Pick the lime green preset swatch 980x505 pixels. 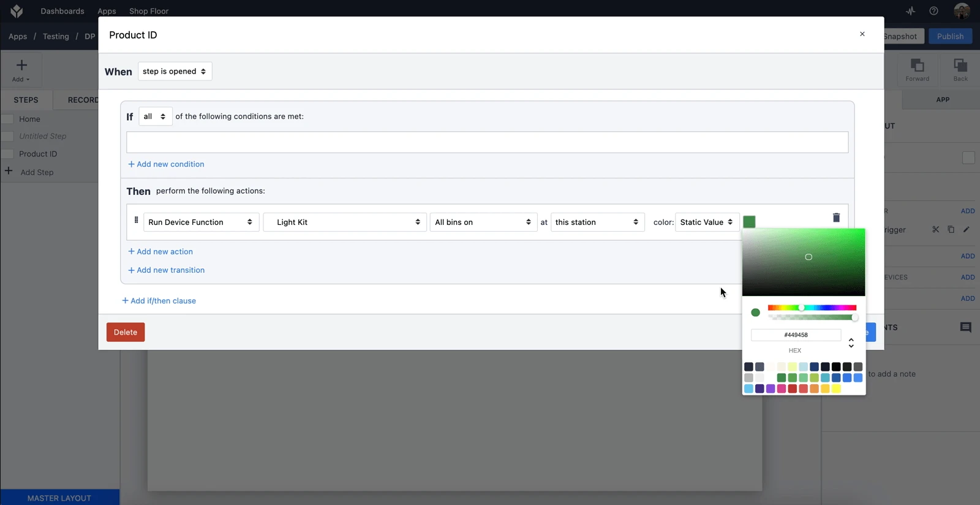(x=814, y=378)
